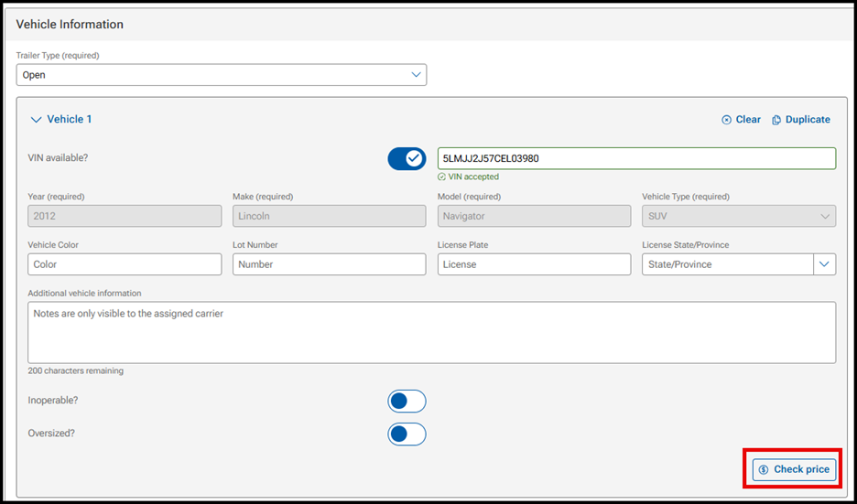Click the Duplicate link text
Viewport: 857px width, 504px height.
(x=808, y=120)
